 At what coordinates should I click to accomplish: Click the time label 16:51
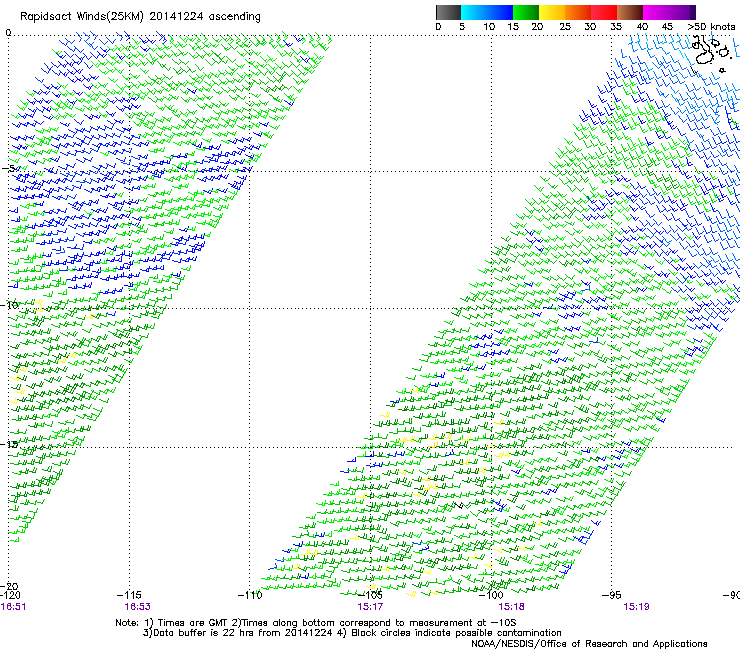click(13, 607)
